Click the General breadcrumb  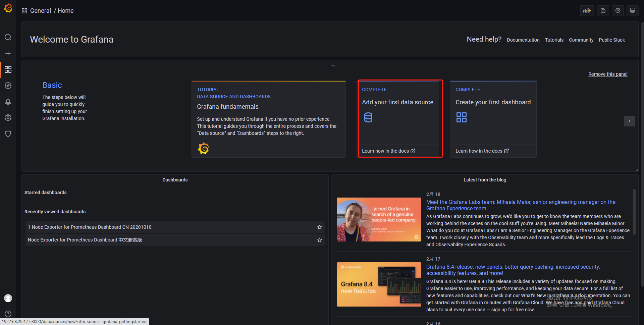click(41, 11)
